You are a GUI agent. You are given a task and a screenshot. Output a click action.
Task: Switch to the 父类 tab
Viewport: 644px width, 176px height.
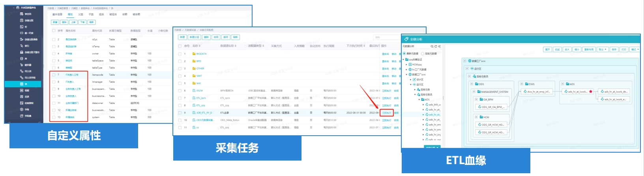click(80, 14)
